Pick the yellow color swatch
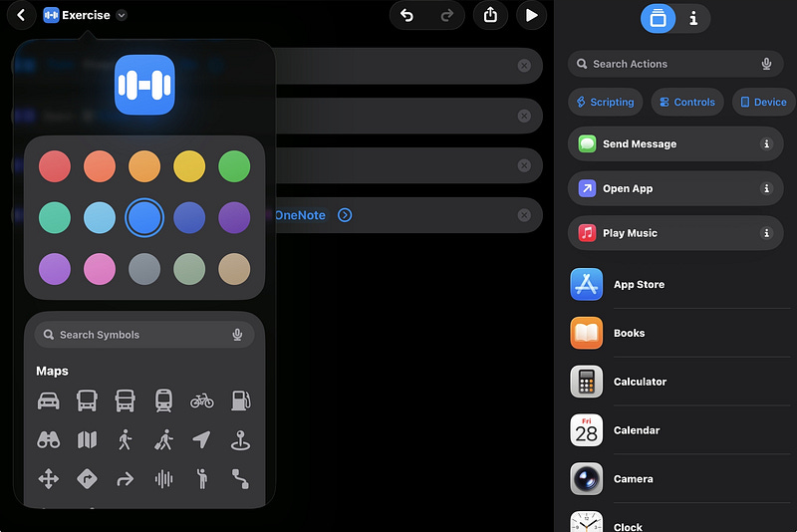This screenshot has width=797, height=532. 189,166
